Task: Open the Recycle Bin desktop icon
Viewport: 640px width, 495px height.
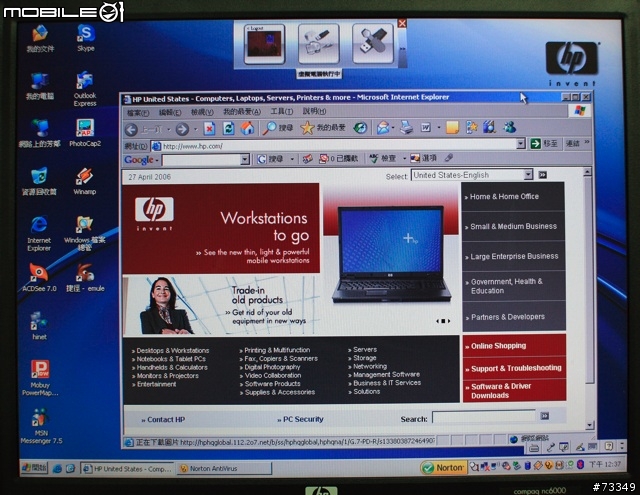Action: pos(39,181)
